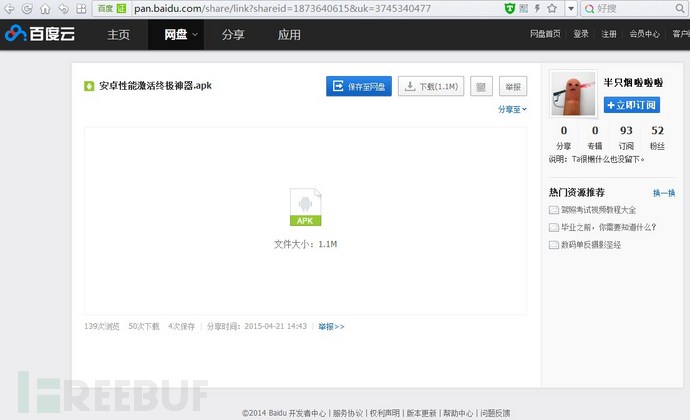Go to browser home page icon
This screenshot has height=420, width=690.
tap(45, 8)
